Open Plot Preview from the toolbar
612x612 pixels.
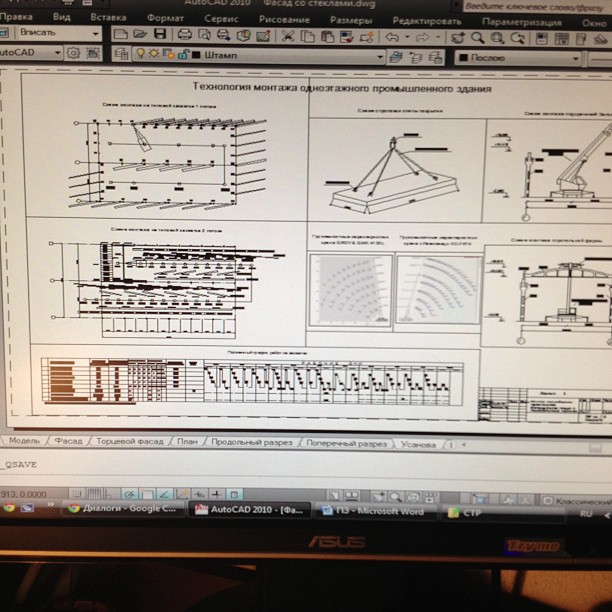coord(204,35)
